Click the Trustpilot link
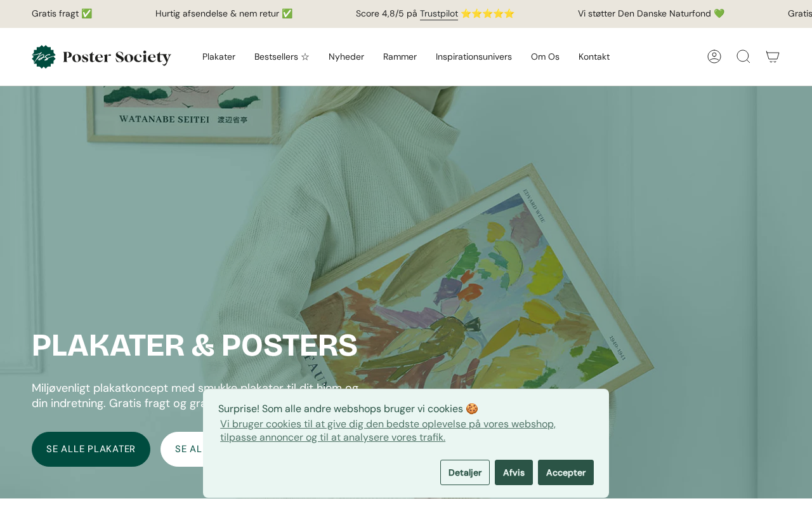The image size is (812, 508). (x=439, y=13)
